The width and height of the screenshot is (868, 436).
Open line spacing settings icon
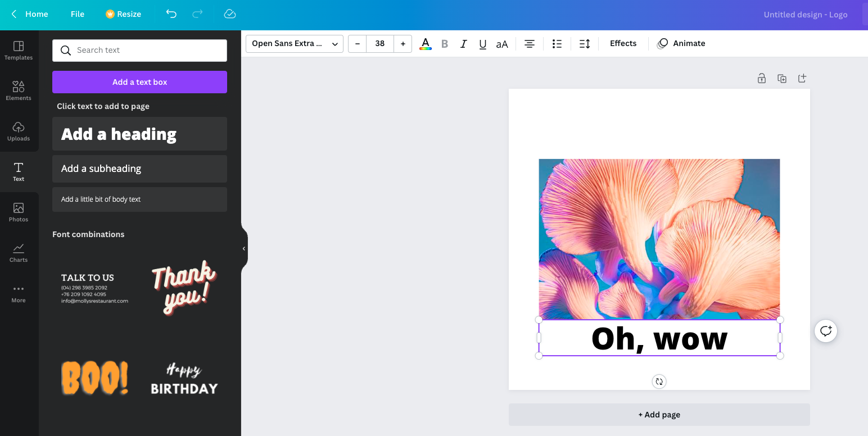pos(585,44)
